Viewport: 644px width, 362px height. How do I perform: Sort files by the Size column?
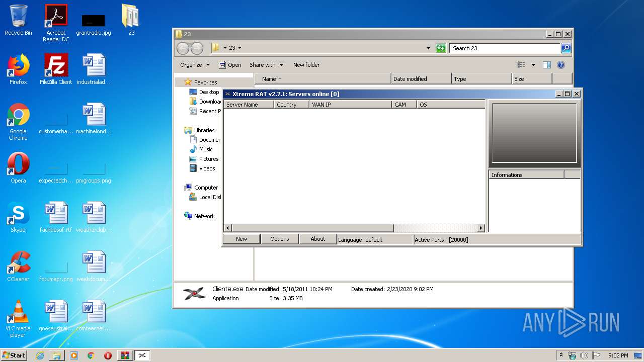(x=532, y=79)
